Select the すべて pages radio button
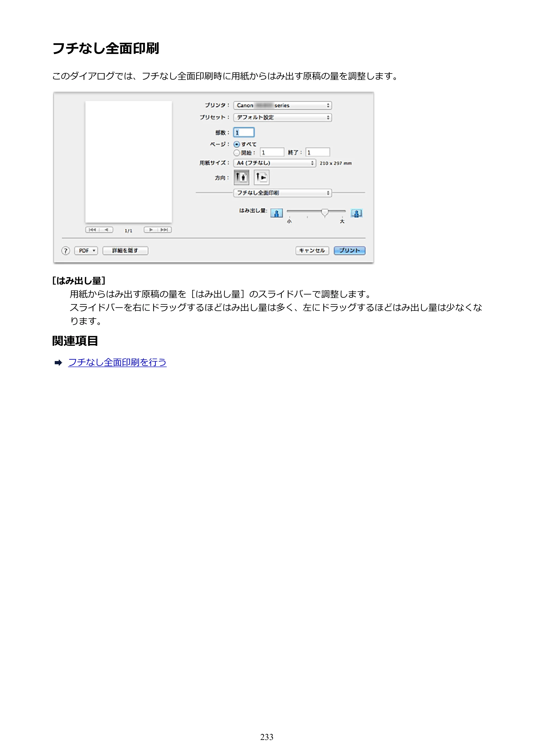The width and height of the screenshot is (534, 756). click(x=237, y=144)
